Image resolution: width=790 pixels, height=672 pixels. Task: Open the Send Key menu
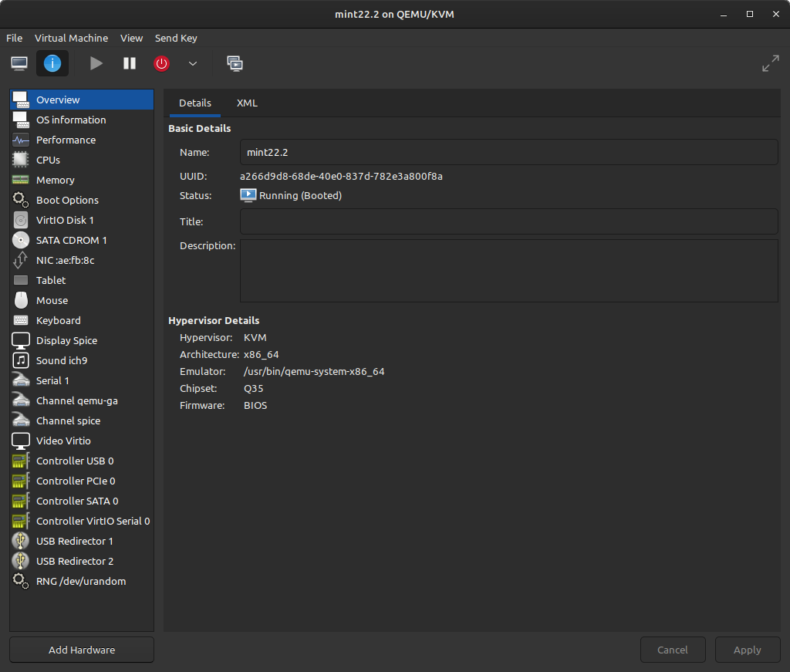pyautogui.click(x=176, y=38)
